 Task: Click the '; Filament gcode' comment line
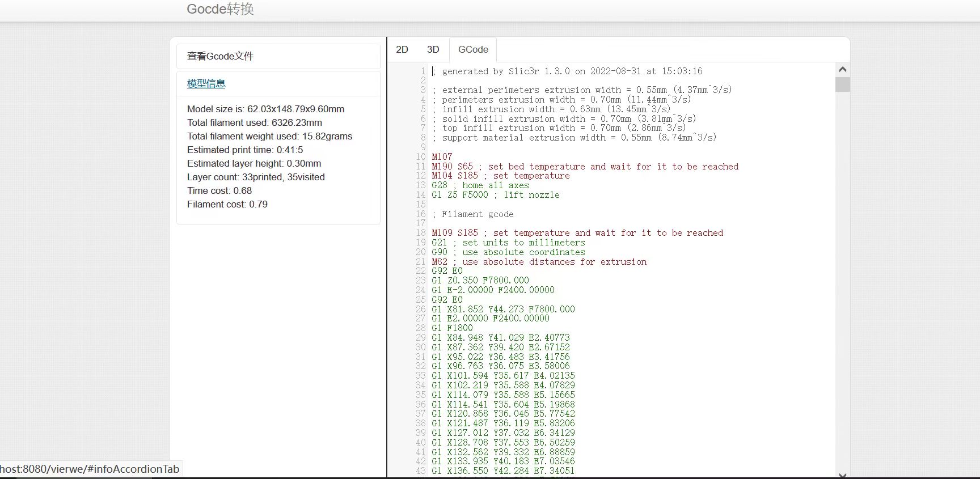pos(473,214)
